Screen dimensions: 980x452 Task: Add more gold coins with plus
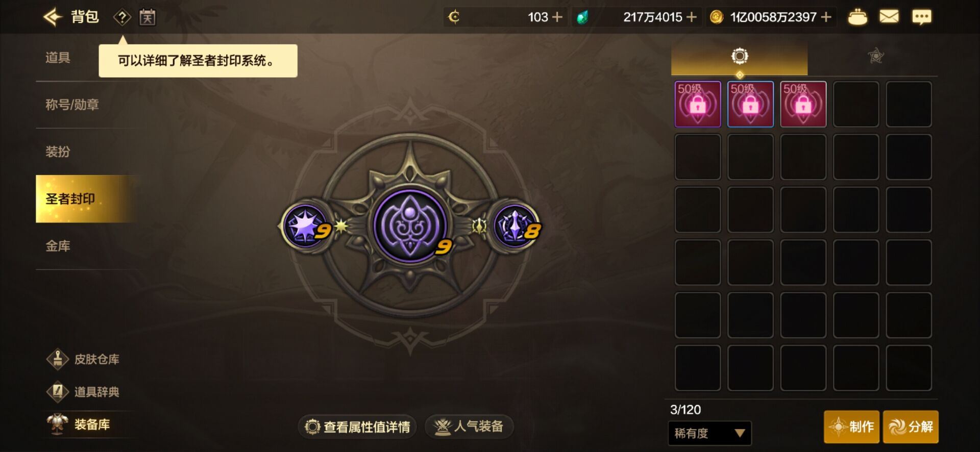tap(826, 17)
